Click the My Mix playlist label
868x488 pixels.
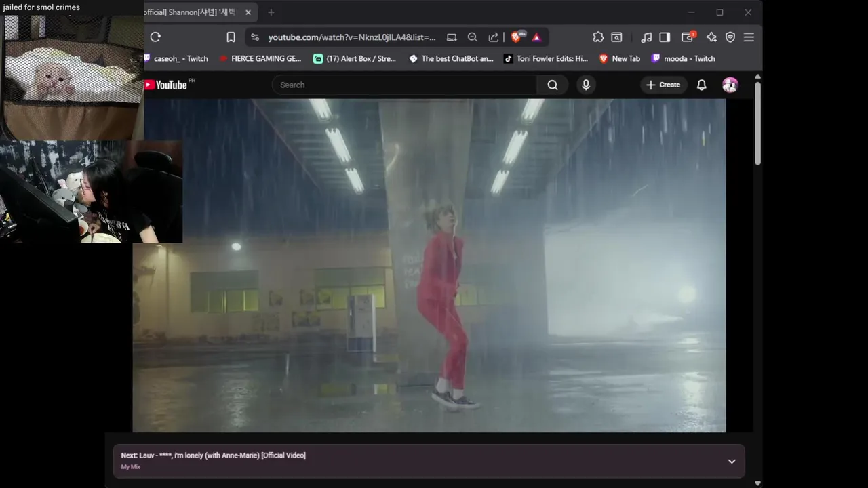131,467
